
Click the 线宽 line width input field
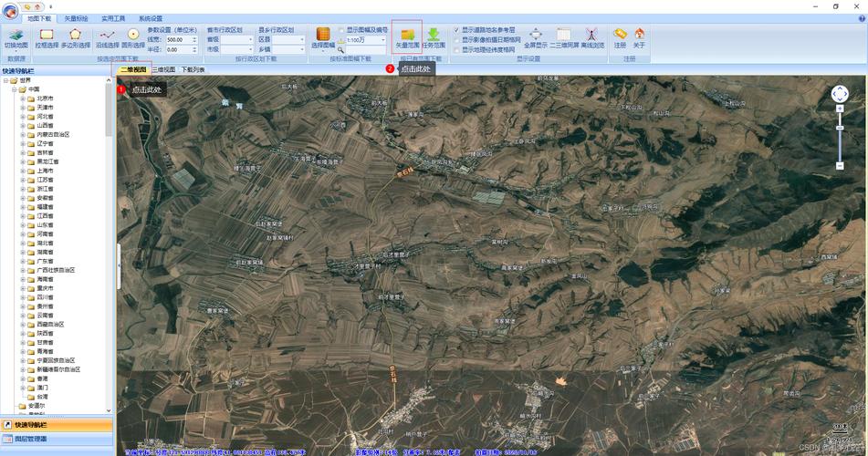point(182,39)
